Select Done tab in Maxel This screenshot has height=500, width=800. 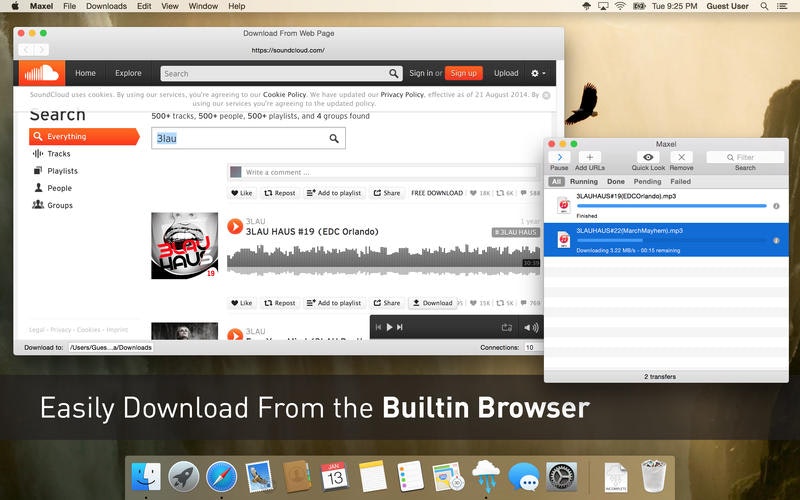point(616,182)
